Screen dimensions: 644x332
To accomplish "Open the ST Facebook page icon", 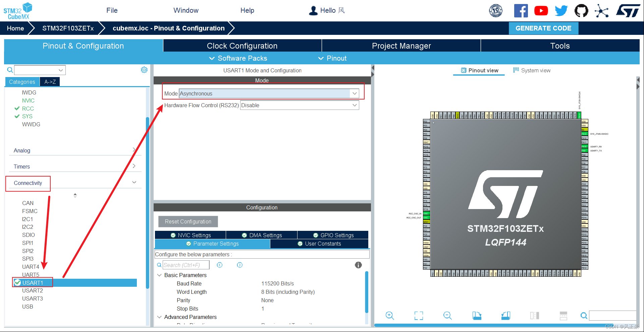I will (521, 11).
